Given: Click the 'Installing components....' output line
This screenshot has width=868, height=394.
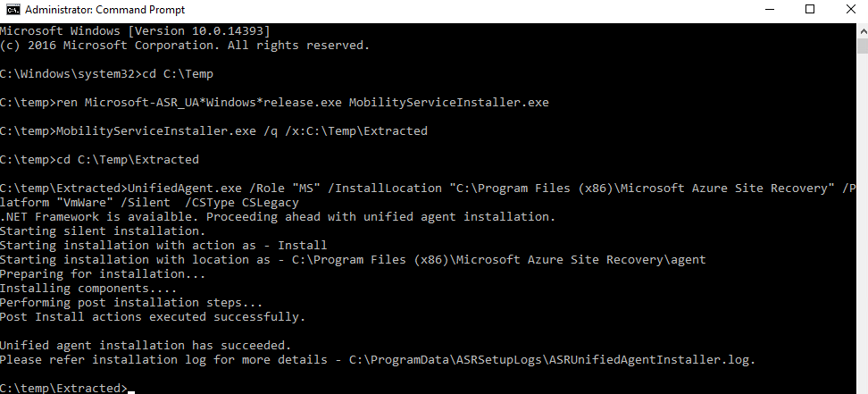Looking at the screenshot, I should [88, 289].
